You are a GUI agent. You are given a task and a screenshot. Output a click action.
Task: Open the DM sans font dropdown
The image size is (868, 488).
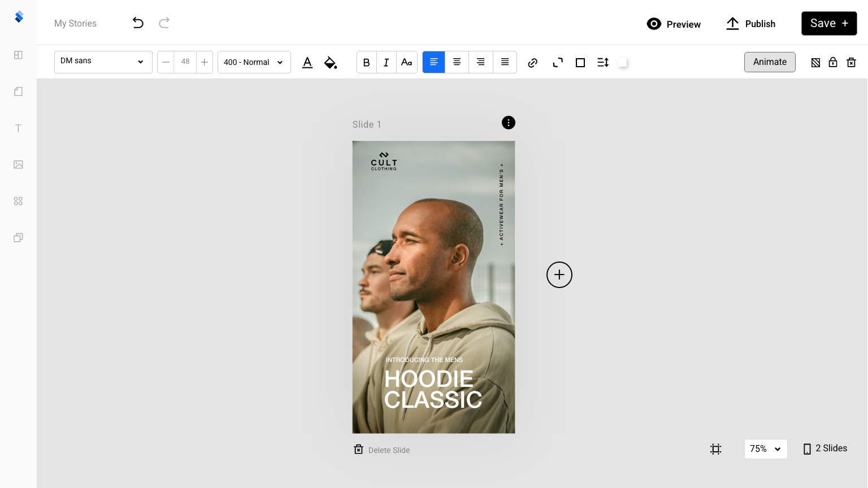(x=103, y=61)
